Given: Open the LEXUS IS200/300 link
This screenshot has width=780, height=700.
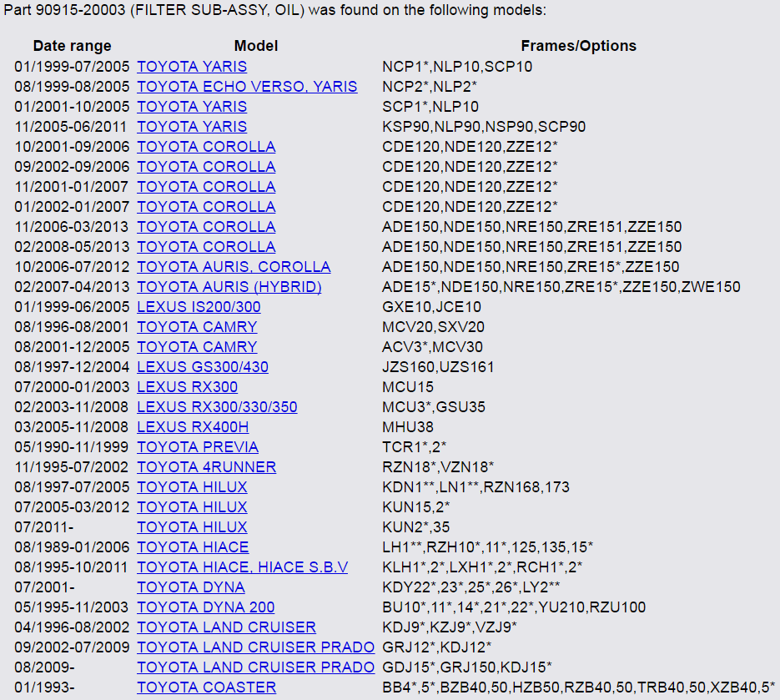Looking at the screenshot, I should pyautogui.click(x=199, y=306).
